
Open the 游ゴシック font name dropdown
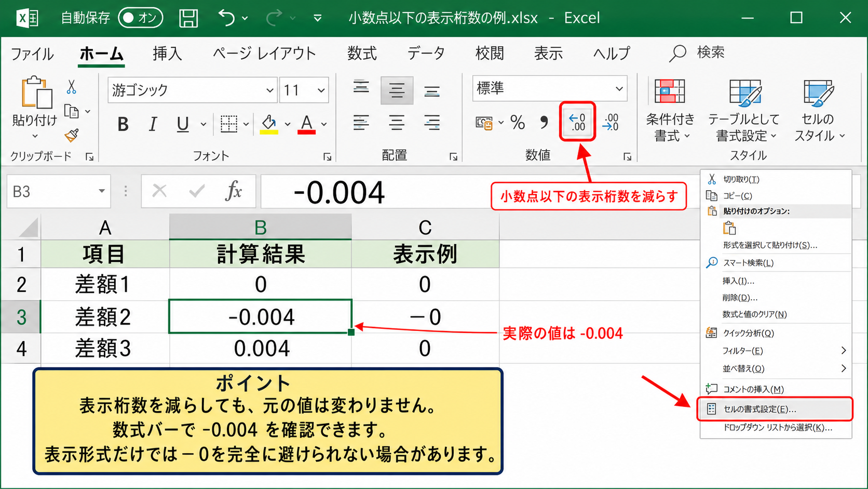(269, 90)
